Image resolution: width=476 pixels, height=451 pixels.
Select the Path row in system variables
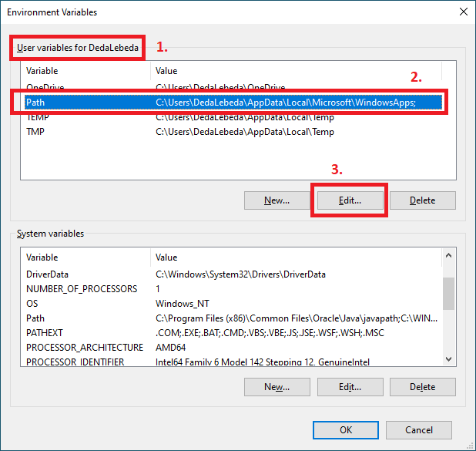point(35,318)
